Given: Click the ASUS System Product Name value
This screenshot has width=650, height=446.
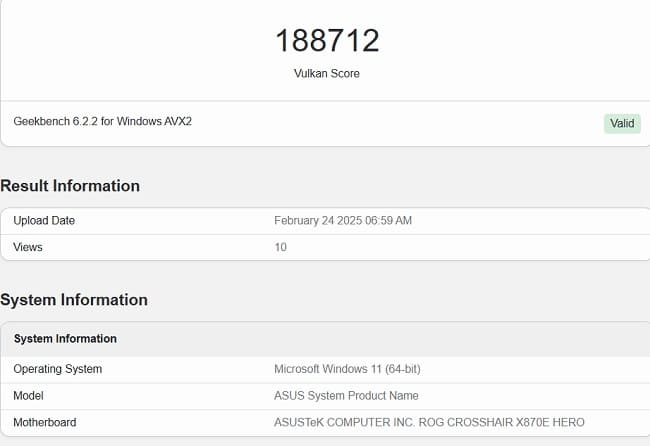Looking at the screenshot, I should pyautogui.click(x=346, y=395).
